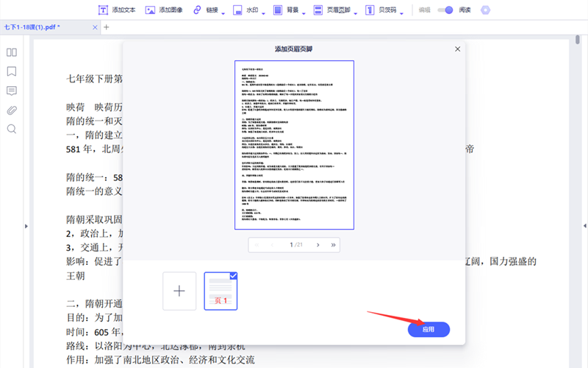Toggle the checkmark on the 页 1 template
The image size is (588, 368).
point(233,276)
